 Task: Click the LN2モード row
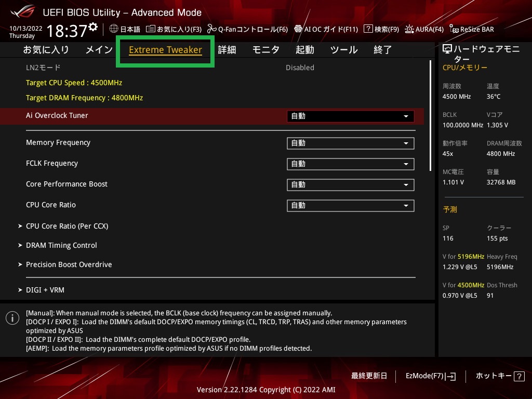click(x=212, y=68)
